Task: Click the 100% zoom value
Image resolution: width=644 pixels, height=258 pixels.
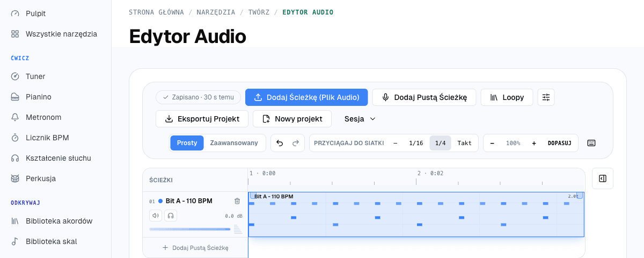Action: click(513, 143)
